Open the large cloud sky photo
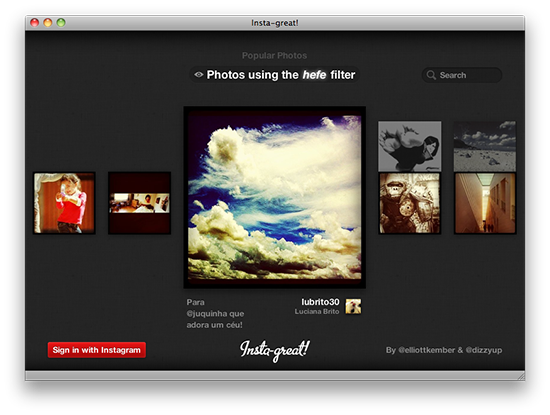Screen dimensions: 550x415 [x=275, y=198]
